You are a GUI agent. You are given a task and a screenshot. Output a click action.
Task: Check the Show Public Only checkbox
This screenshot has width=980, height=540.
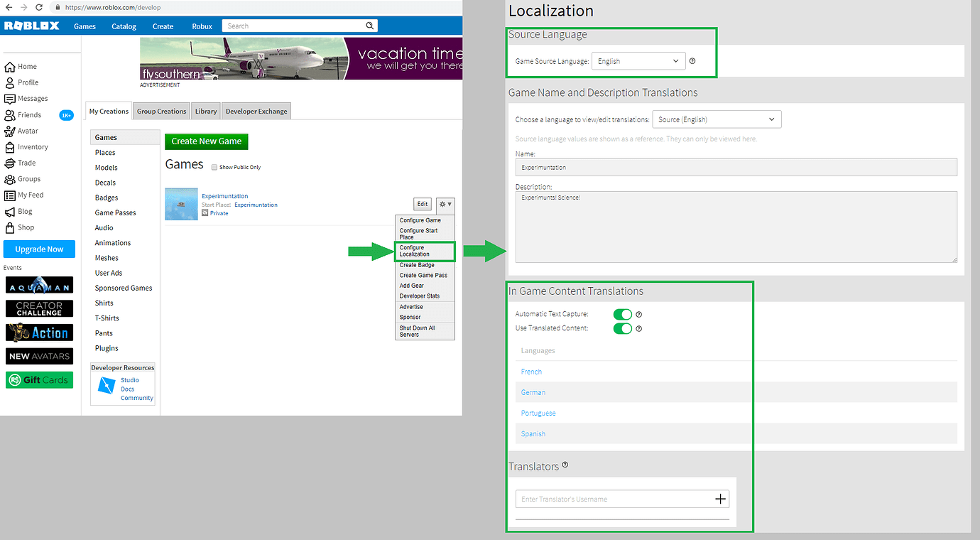click(214, 167)
